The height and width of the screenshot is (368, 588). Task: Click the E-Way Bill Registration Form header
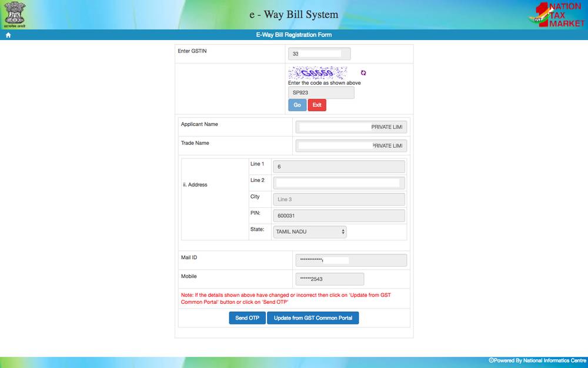[x=294, y=35]
